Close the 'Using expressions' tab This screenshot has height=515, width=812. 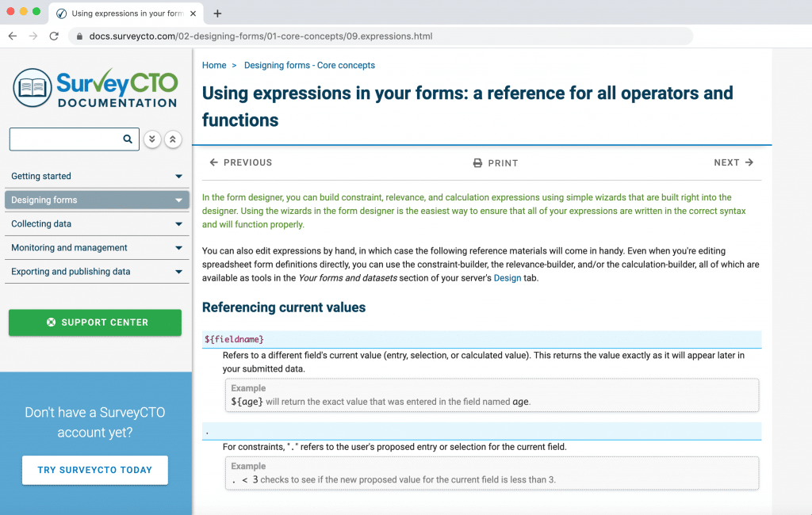pyautogui.click(x=193, y=13)
